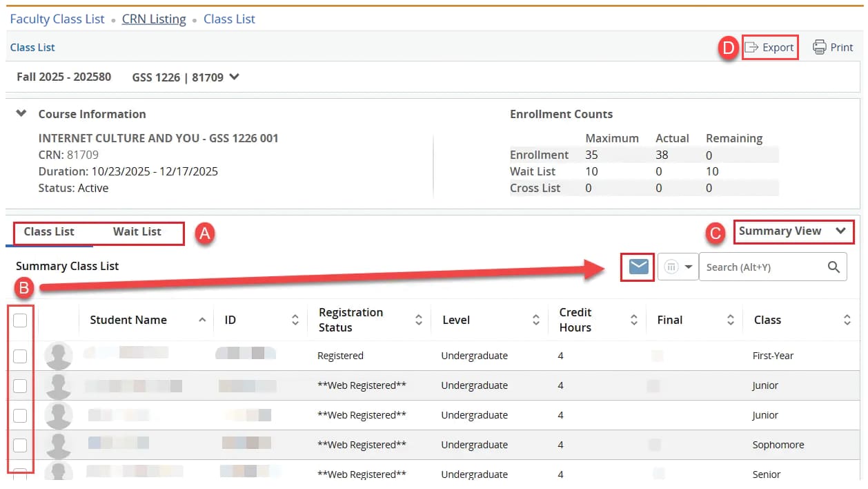Click the Export icon
The image size is (868, 489).
point(751,48)
